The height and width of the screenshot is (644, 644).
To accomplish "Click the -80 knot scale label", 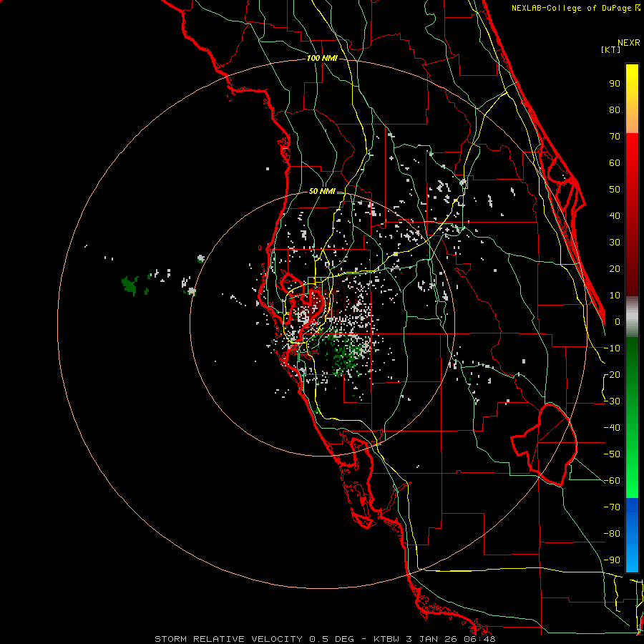I will [613, 534].
